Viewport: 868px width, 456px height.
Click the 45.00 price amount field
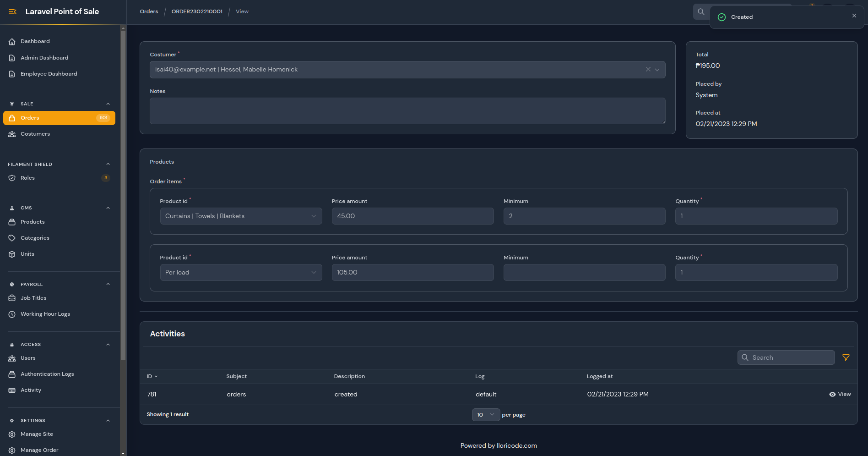pos(412,216)
